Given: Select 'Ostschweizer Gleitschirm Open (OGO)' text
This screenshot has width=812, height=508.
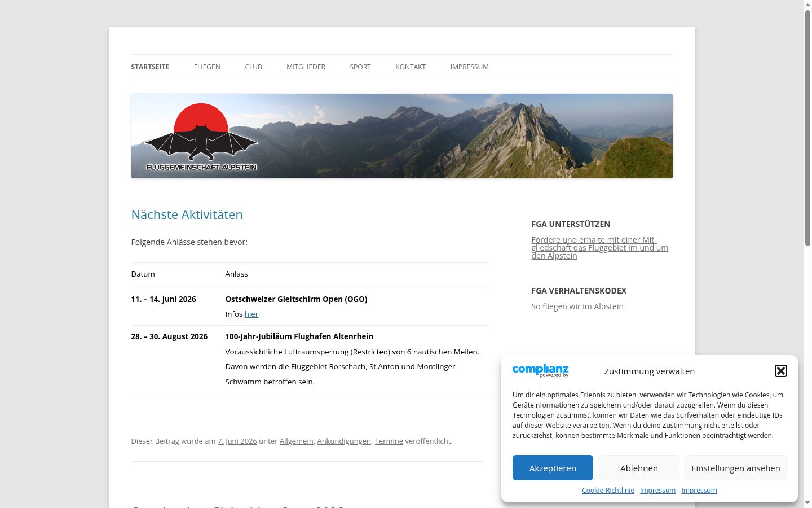Looking at the screenshot, I should [296, 299].
